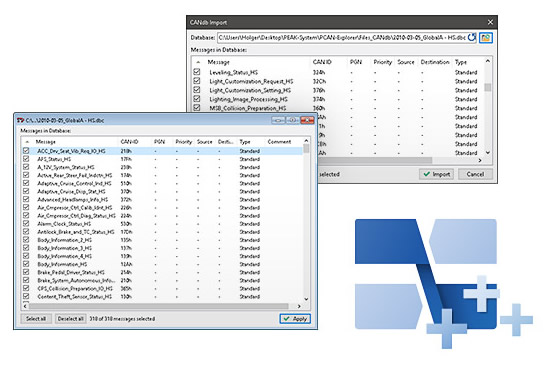The image size is (548, 367).
Task: Toggle the Leveling_Status_HS checkbox
Action: 197,72
